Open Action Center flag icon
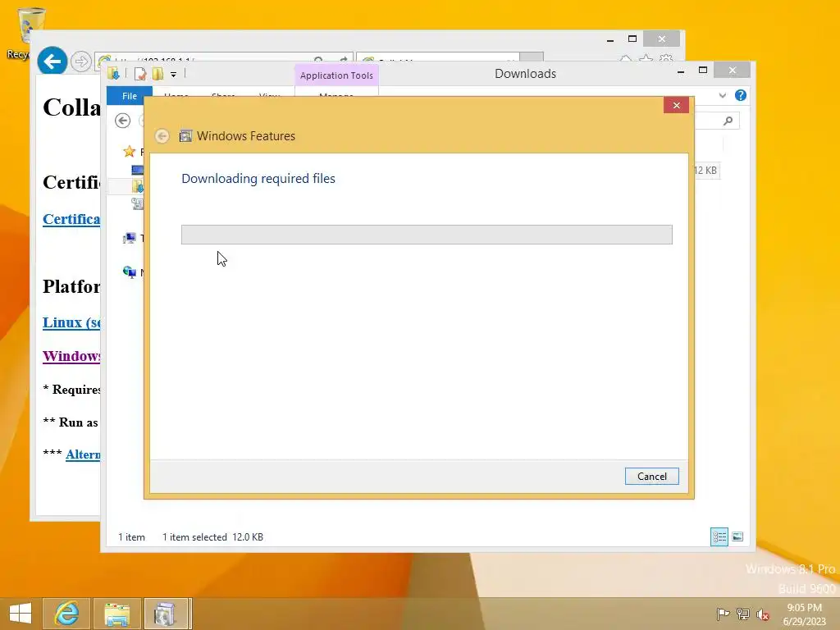This screenshot has height=630, width=840. 723,614
